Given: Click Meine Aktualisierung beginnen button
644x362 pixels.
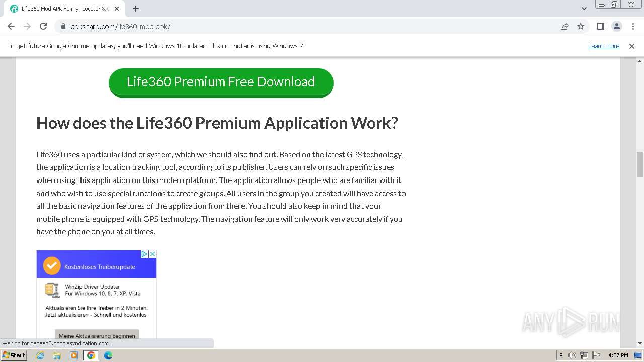Looking at the screenshot, I should [x=97, y=335].
